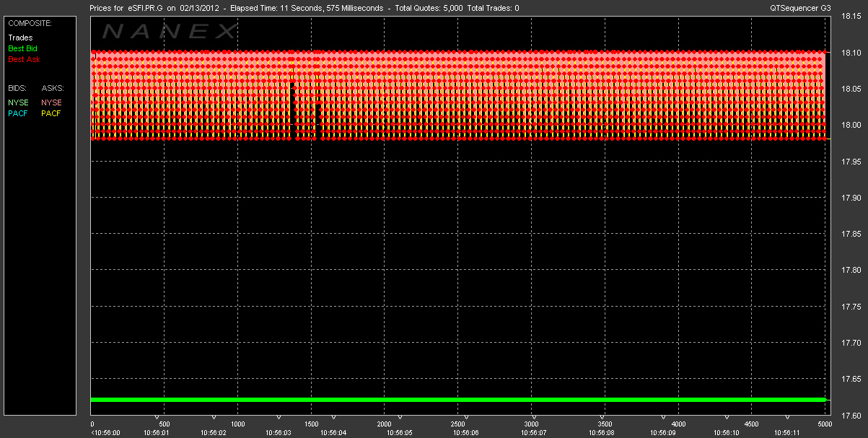Screen dimensions: 868x438
Task: Click the time tick marker above 10:56:04
Action: [x=333, y=417]
